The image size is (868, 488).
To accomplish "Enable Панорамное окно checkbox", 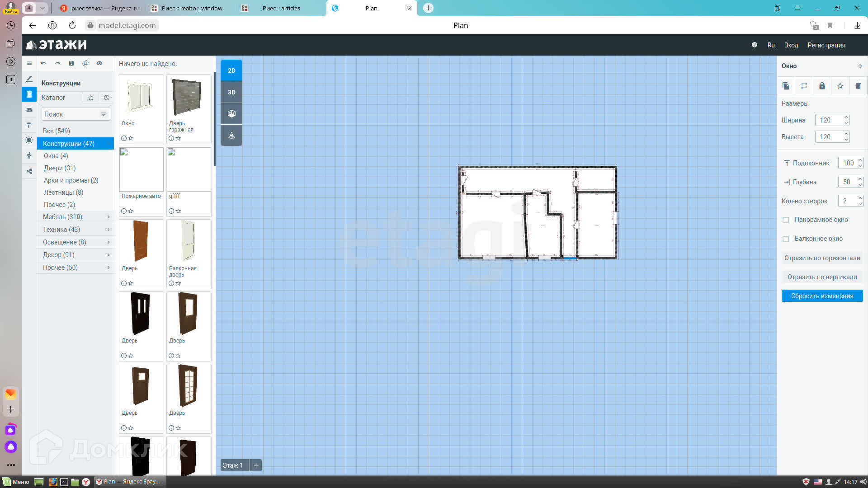I will 786,220.
